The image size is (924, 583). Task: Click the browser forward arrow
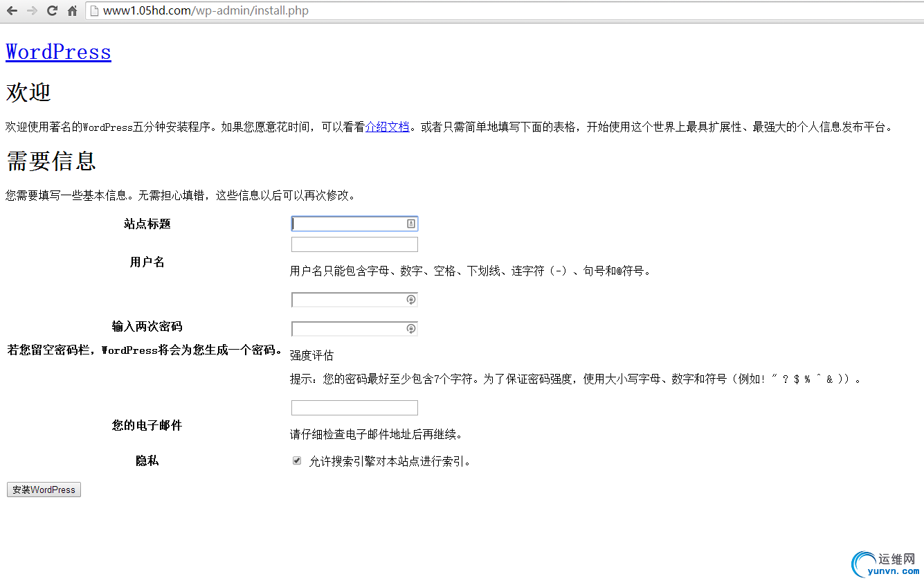click(x=32, y=11)
